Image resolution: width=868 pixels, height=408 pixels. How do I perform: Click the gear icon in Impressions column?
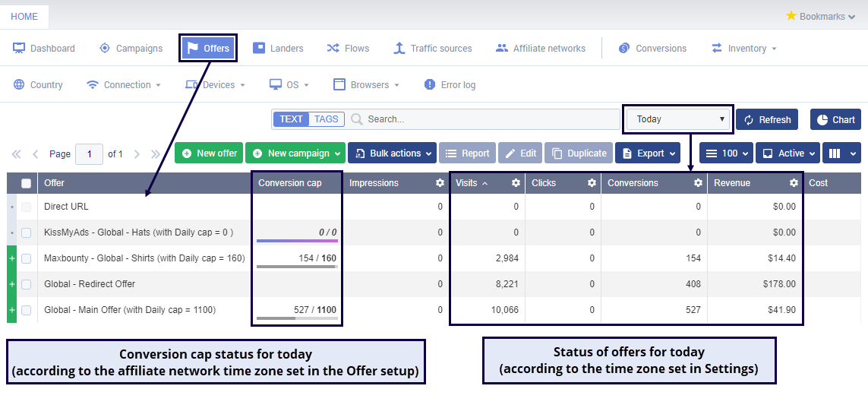click(440, 183)
